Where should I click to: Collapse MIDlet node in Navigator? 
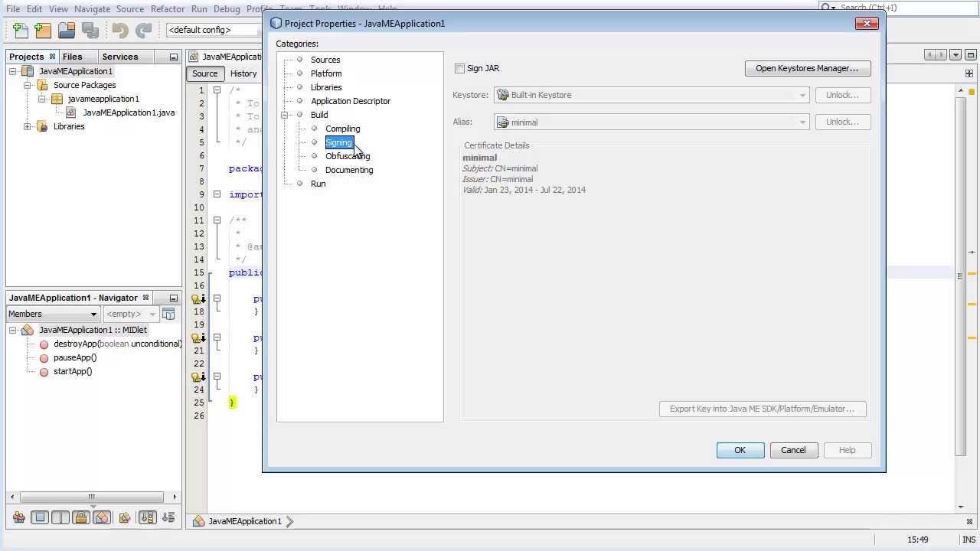tap(12, 330)
